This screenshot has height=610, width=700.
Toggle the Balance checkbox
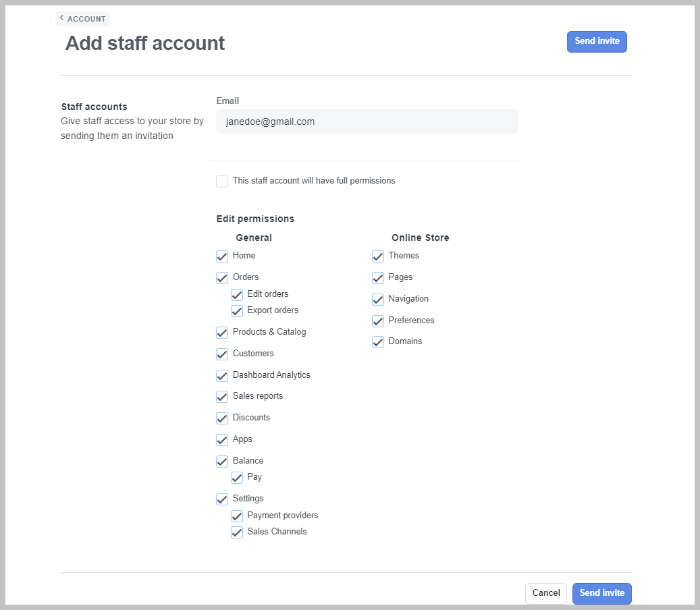point(222,461)
